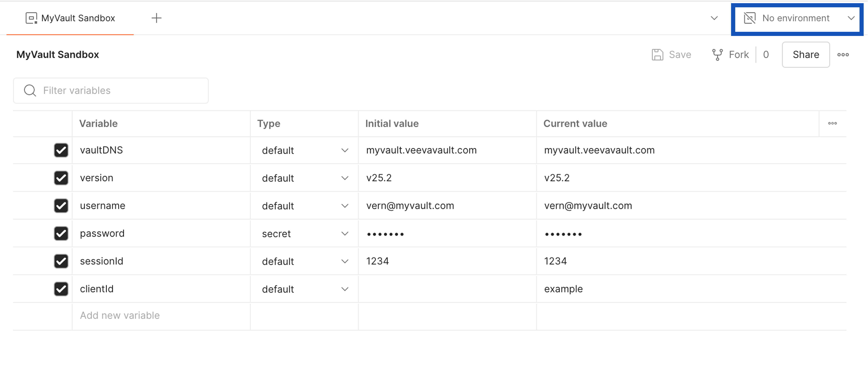This screenshot has width=868, height=391.
Task: Switch to the MyVault Sandbox tab
Action: click(78, 18)
